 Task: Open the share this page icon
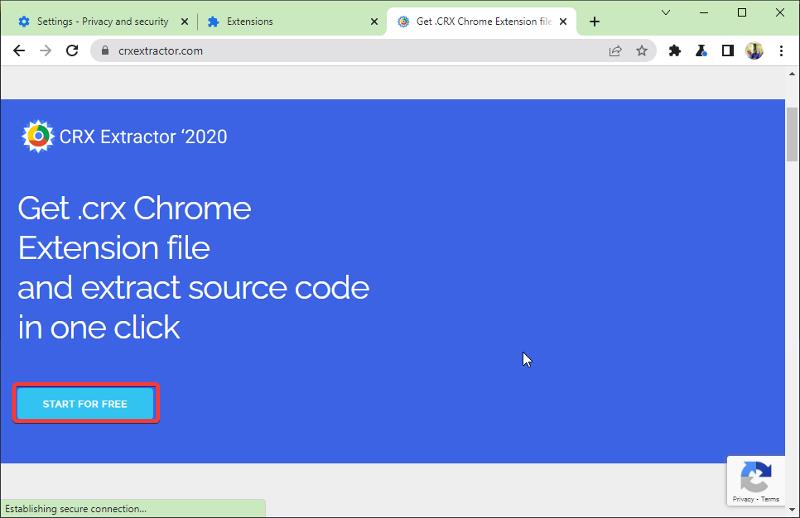click(616, 51)
